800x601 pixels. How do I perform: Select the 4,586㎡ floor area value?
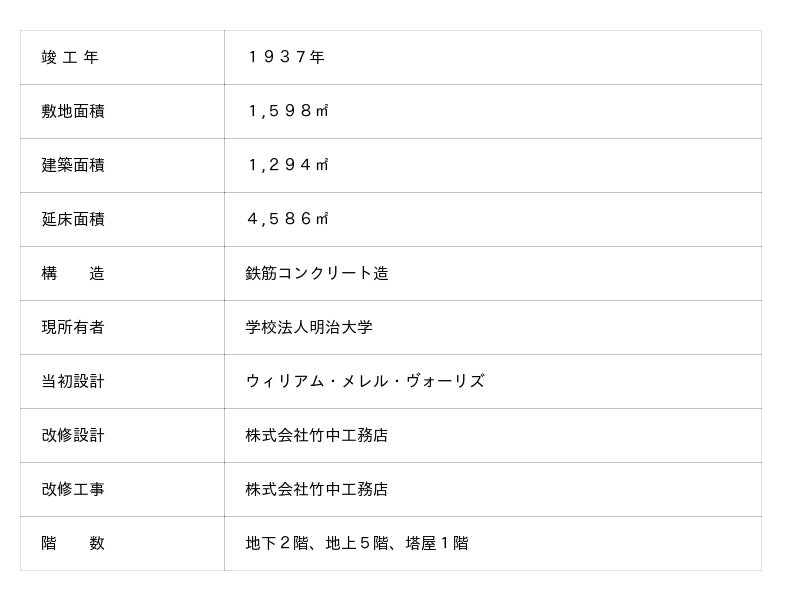click(288, 219)
